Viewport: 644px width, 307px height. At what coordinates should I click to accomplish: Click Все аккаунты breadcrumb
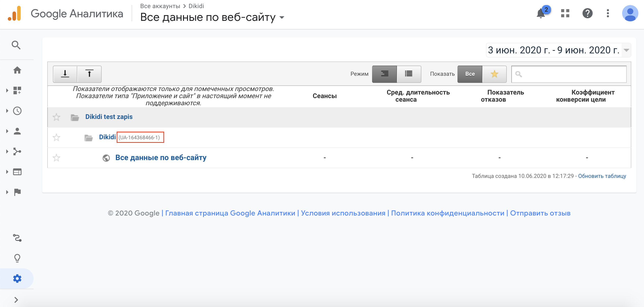(x=160, y=6)
